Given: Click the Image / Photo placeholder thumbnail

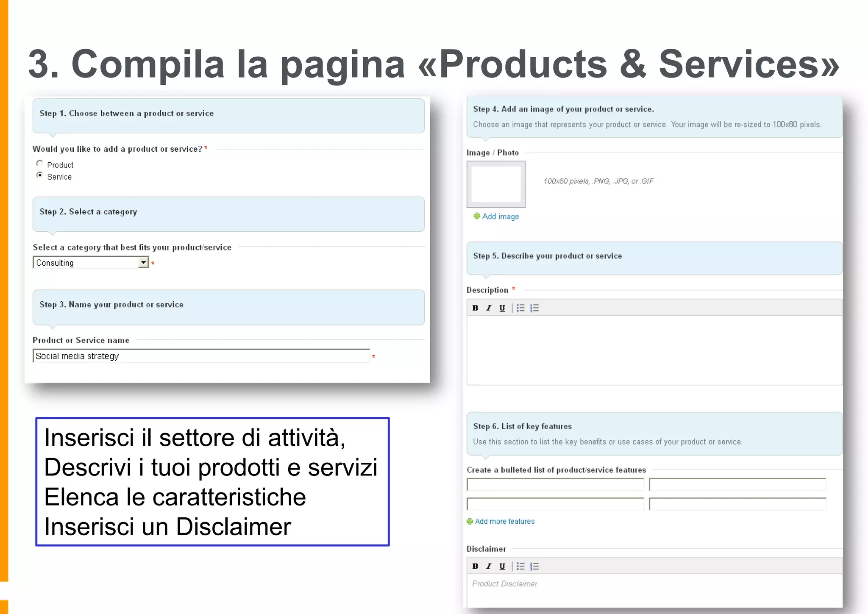Looking at the screenshot, I should click(496, 184).
